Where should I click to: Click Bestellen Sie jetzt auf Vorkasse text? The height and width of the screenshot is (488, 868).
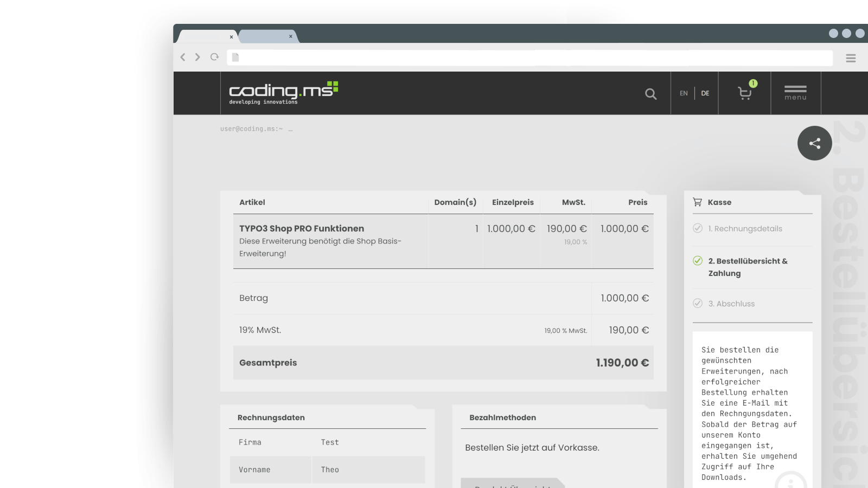pos(532,448)
